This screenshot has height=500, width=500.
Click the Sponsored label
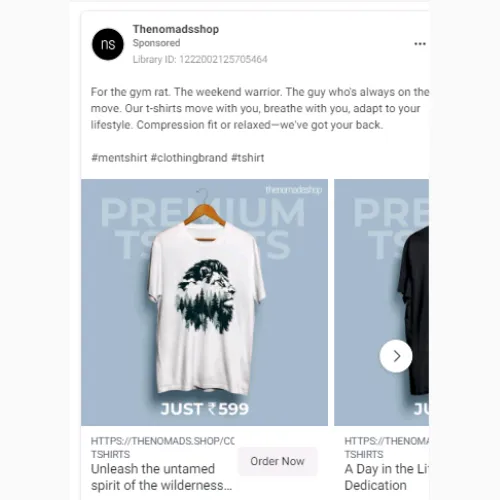[156, 43]
